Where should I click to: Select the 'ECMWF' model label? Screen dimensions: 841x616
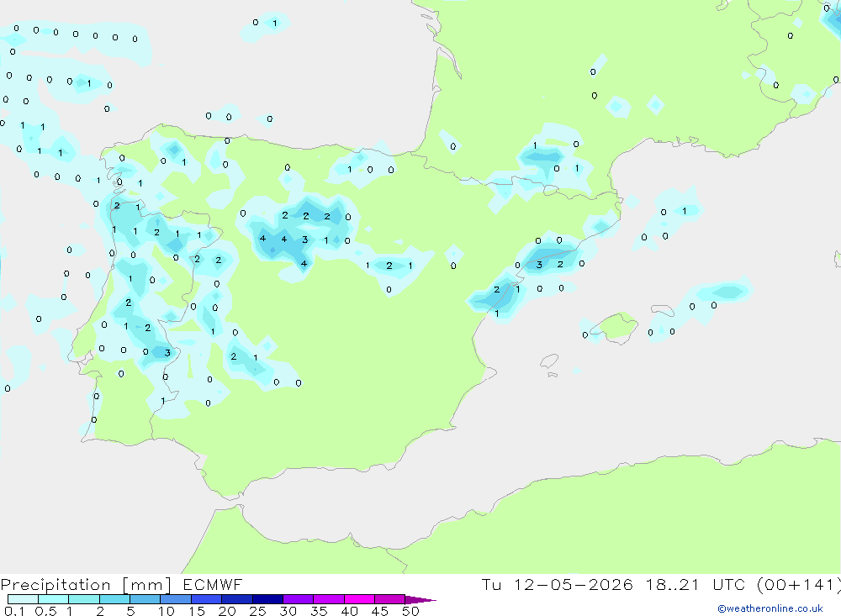point(213,584)
